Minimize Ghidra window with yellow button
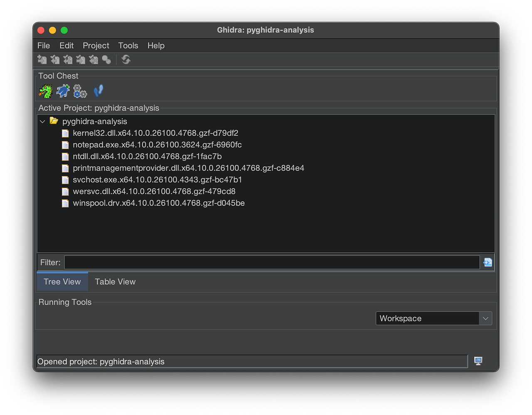This screenshot has width=532, height=415. (x=52, y=30)
